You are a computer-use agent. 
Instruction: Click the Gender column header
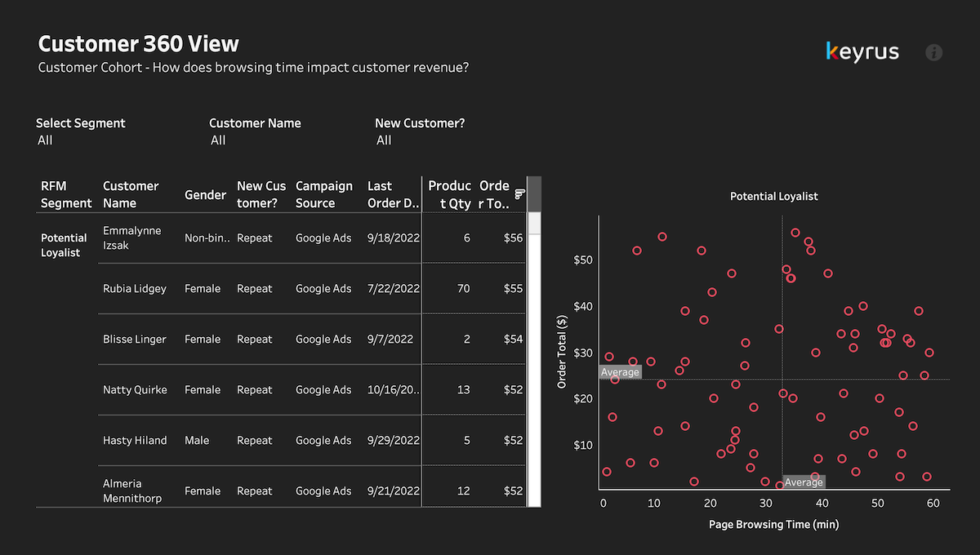pos(205,194)
